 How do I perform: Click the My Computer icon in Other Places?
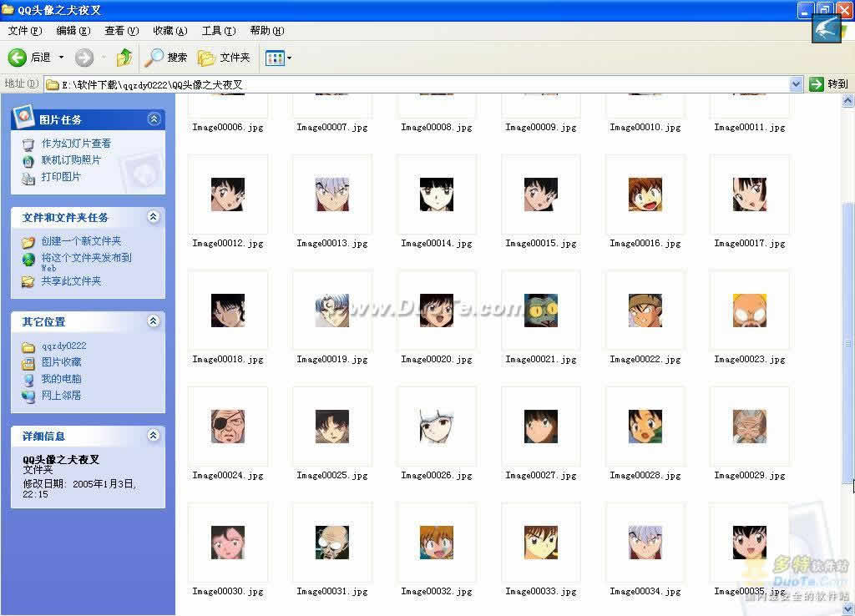(x=28, y=380)
